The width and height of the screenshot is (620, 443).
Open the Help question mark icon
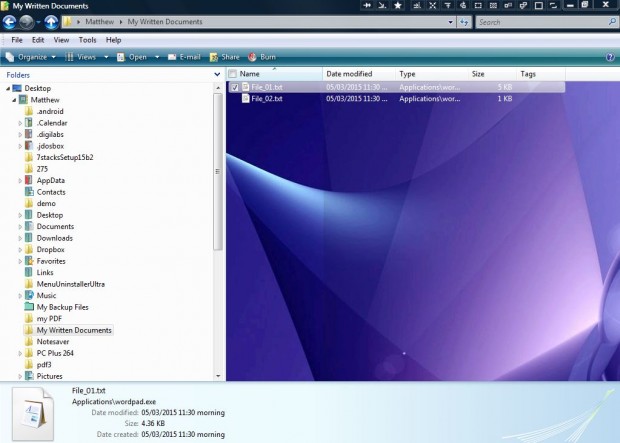pos(610,57)
